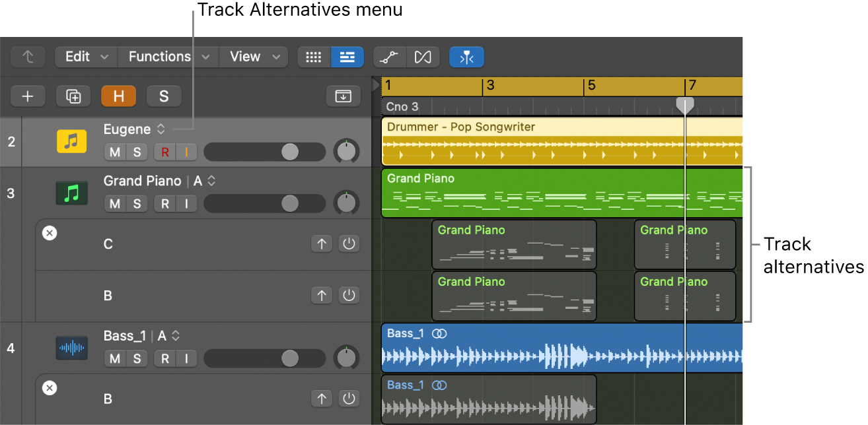
Task: Click the up-arrow leave folder button
Action: (x=28, y=57)
